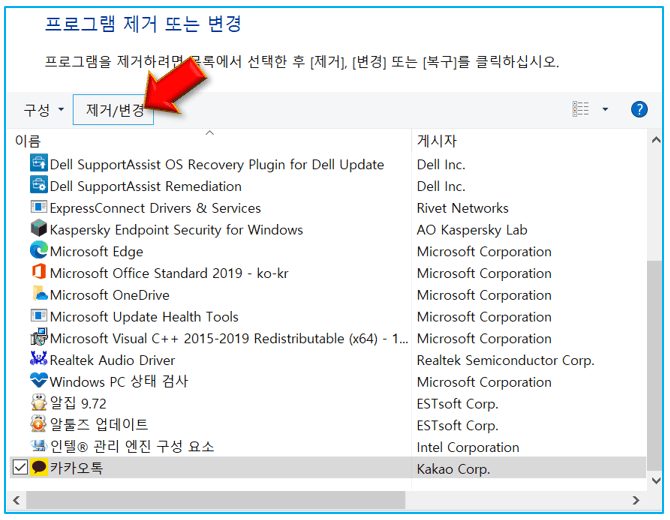
Task: Click the Visual C++ Redistributable icon
Action: point(39,337)
